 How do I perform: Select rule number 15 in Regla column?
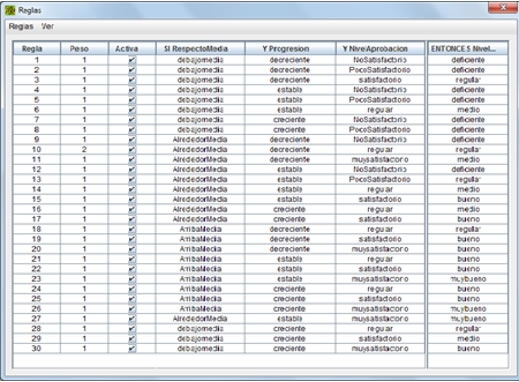pyautogui.click(x=37, y=199)
